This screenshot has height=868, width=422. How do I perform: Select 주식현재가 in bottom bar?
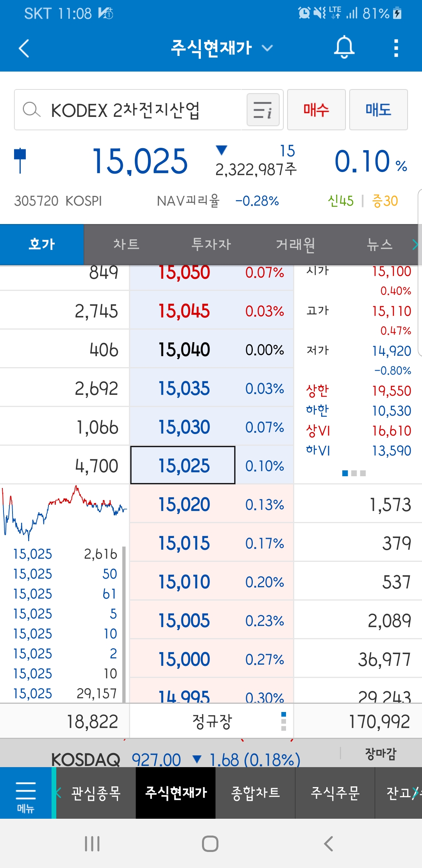tap(176, 793)
